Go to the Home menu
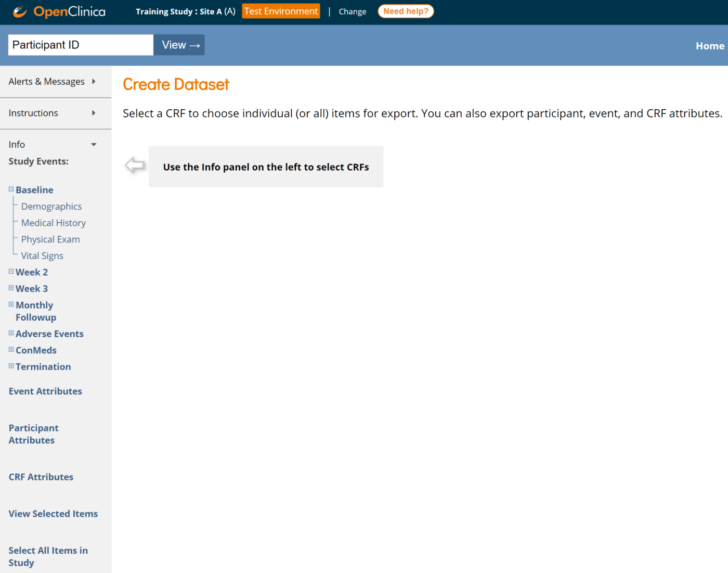Image resolution: width=728 pixels, height=573 pixels. [x=709, y=46]
